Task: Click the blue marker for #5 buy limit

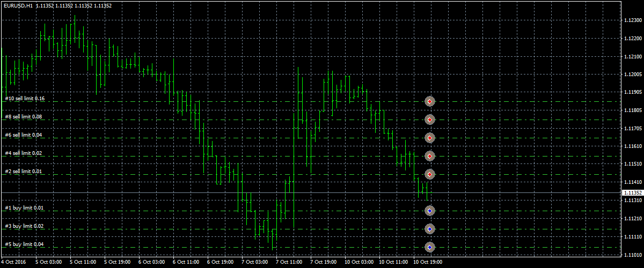Action: [429, 247]
